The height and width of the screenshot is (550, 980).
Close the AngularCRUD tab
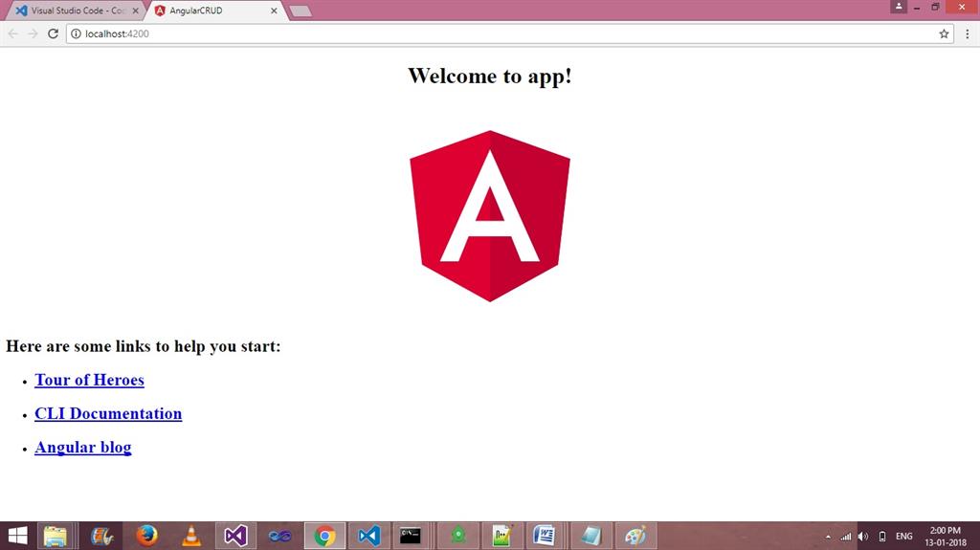coord(274,11)
